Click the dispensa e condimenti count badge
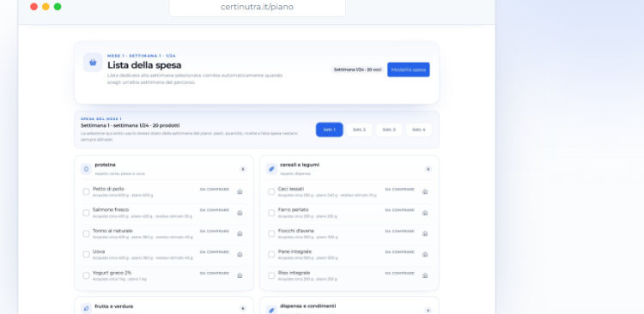Viewport: 644px width, 314px height. tap(428, 311)
